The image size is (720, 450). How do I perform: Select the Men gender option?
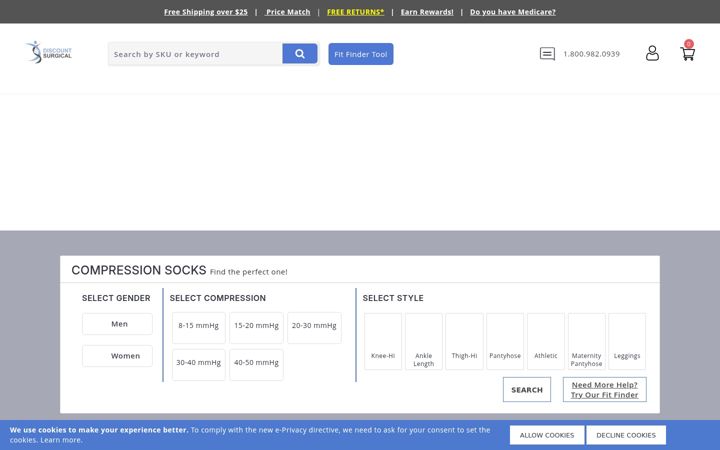pyautogui.click(x=117, y=324)
